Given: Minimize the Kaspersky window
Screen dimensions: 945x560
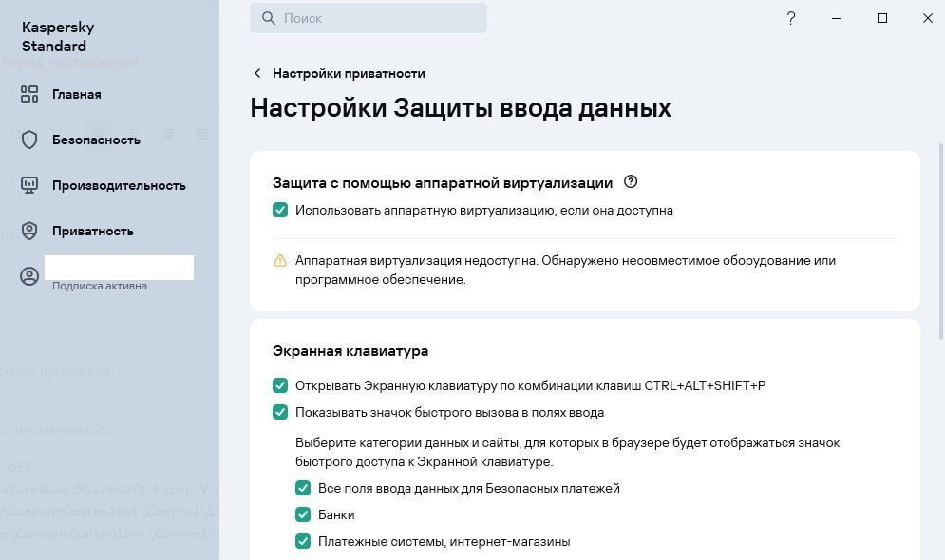Looking at the screenshot, I should point(837,18).
